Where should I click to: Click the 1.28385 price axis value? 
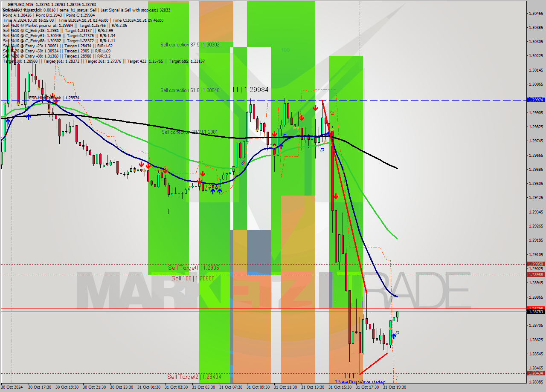click(x=536, y=382)
